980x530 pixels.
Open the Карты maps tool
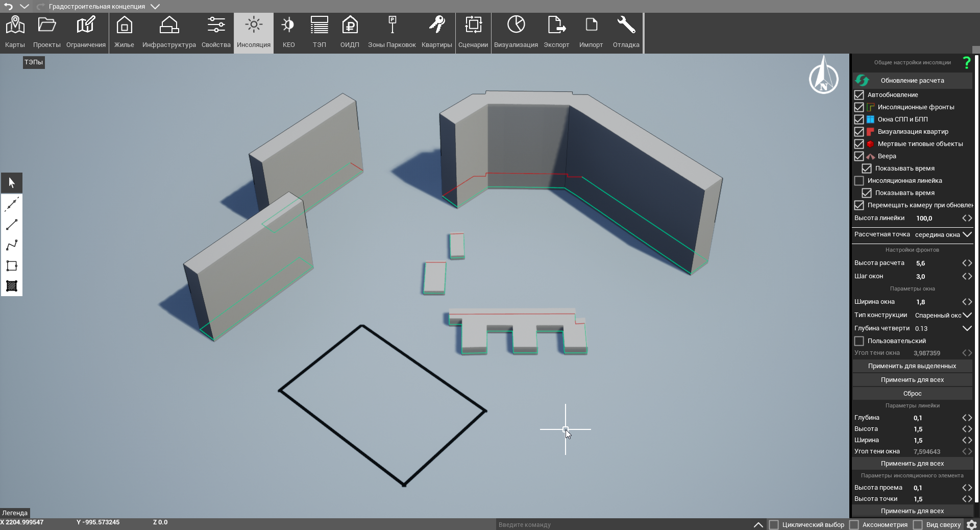tap(15, 32)
